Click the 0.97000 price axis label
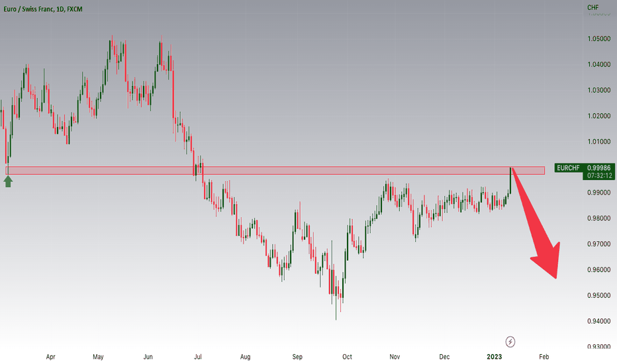The width and height of the screenshot is (617, 364). [599, 244]
